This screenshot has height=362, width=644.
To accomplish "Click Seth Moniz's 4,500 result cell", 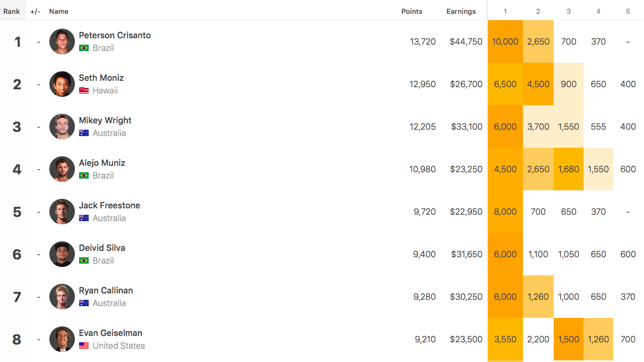I will click(x=538, y=84).
